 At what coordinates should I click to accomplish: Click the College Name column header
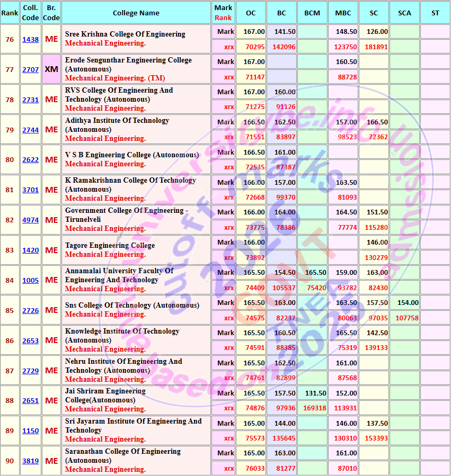(x=136, y=13)
